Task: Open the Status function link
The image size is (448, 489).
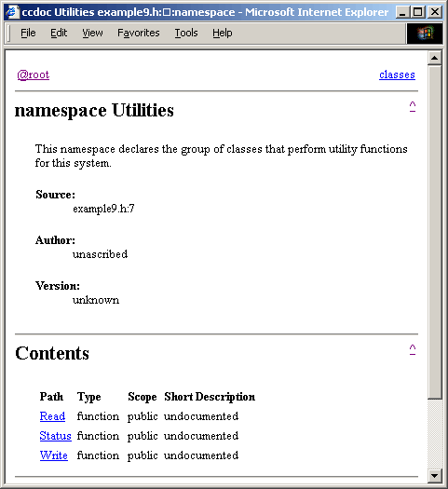Action: 56,436
